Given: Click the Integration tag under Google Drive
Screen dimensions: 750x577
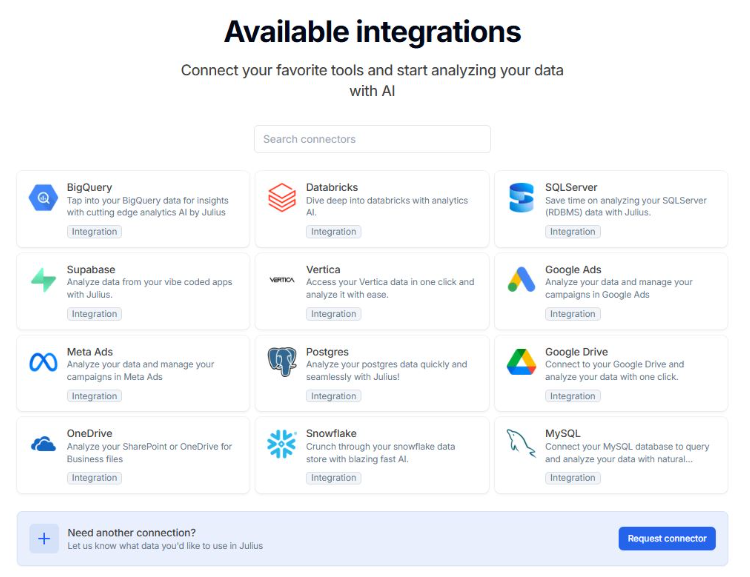Looking at the screenshot, I should tap(573, 396).
